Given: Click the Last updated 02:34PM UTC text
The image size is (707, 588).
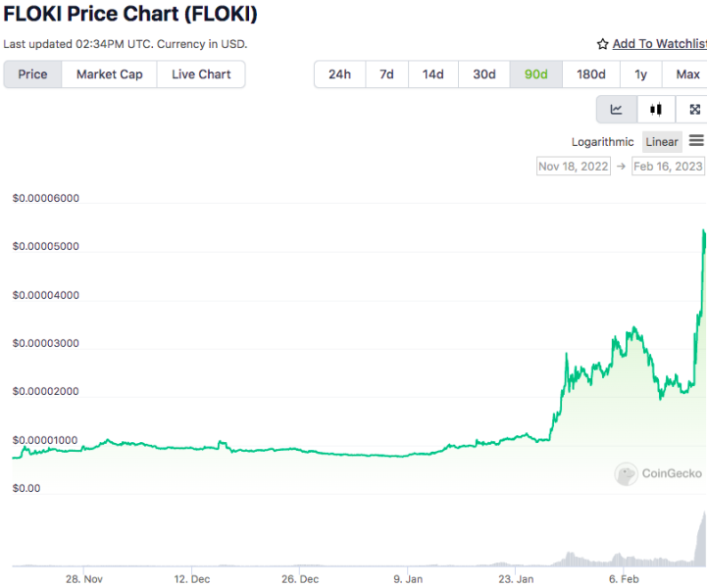Looking at the screenshot, I should [x=126, y=44].
